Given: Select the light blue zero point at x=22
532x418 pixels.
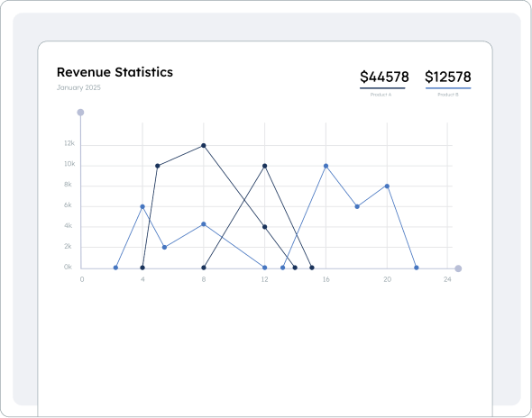Looking at the screenshot, I should (x=417, y=268).
